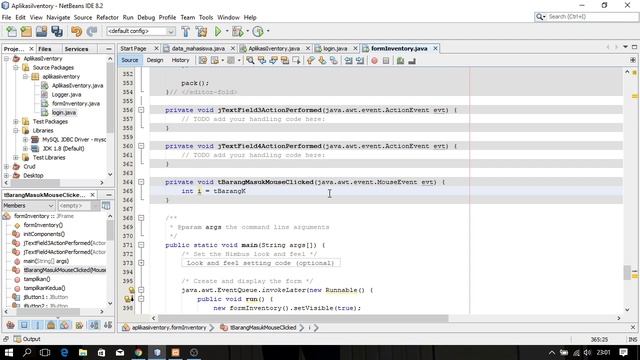Click the editor vertical scrollbar thumb
Image resolution: width=640 pixels, height=360 pixels.
pyautogui.click(x=627, y=273)
